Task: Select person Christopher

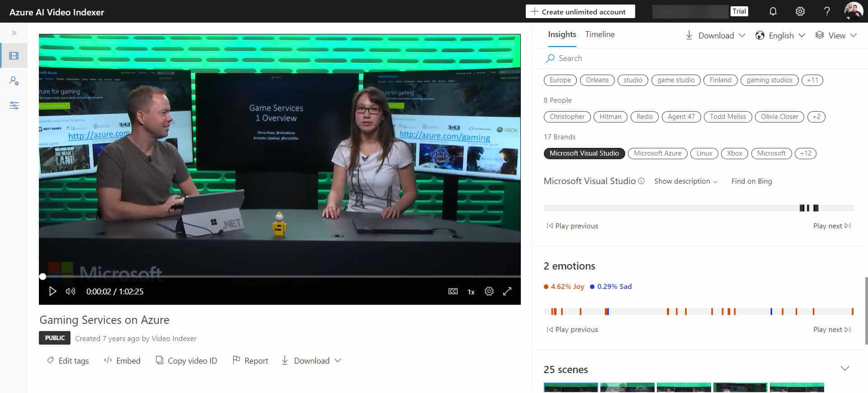Action: point(567,117)
